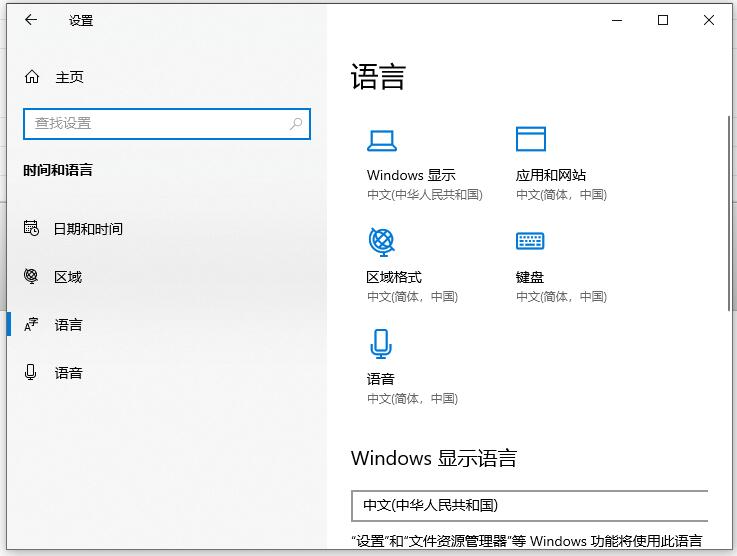Open the 语音 tile in the language panel
The image size is (737, 556).
[x=381, y=379]
